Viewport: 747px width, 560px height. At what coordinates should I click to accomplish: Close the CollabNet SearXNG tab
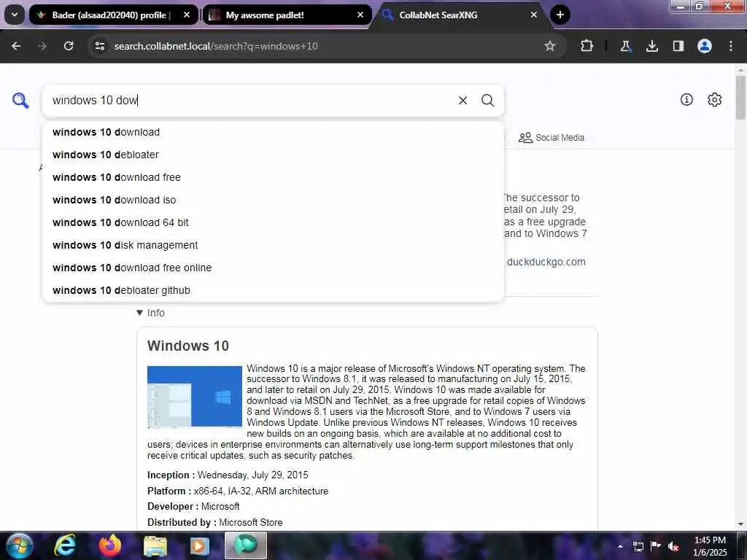pyautogui.click(x=533, y=15)
